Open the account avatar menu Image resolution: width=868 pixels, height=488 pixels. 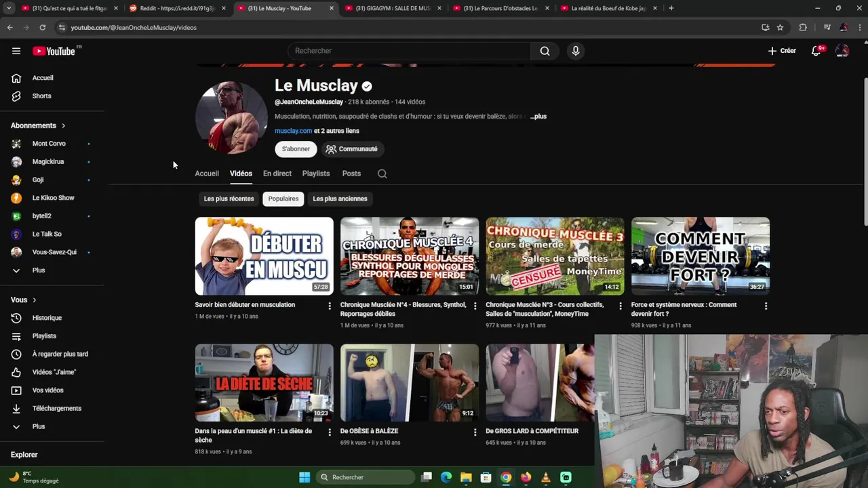[x=842, y=51]
